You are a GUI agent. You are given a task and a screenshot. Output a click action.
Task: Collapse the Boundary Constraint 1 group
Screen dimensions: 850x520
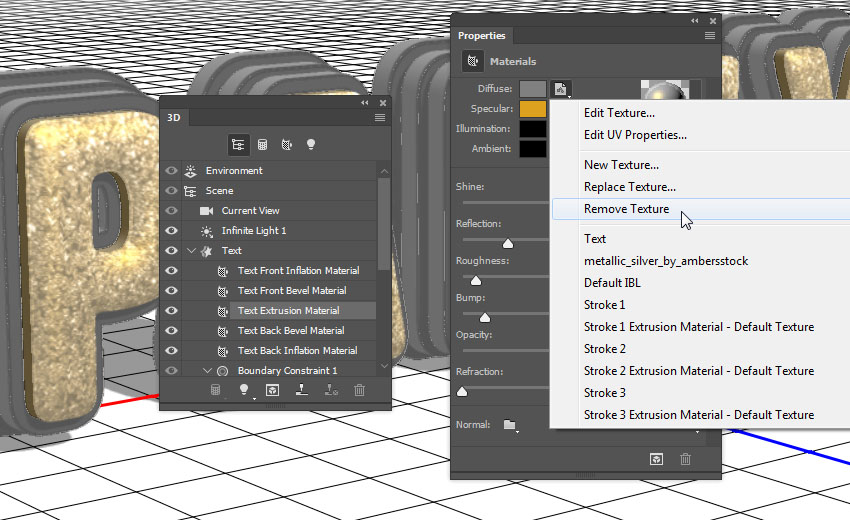(207, 371)
